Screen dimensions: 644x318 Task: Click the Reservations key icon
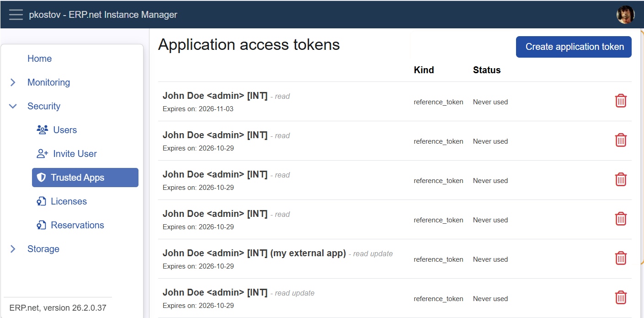[x=42, y=225]
